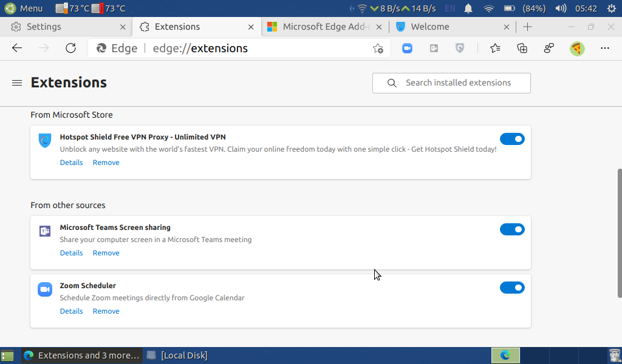Open the Collections icon
The width and height of the screenshot is (622, 364).
coord(522,49)
